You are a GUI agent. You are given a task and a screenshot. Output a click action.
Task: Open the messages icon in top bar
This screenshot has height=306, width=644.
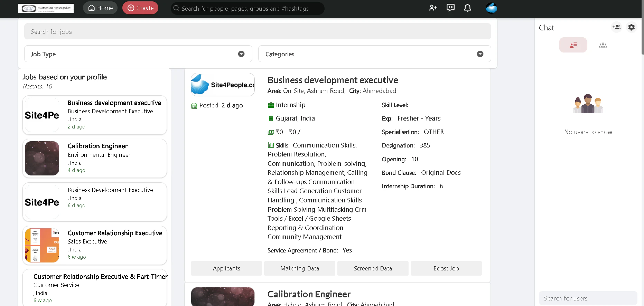tap(450, 8)
